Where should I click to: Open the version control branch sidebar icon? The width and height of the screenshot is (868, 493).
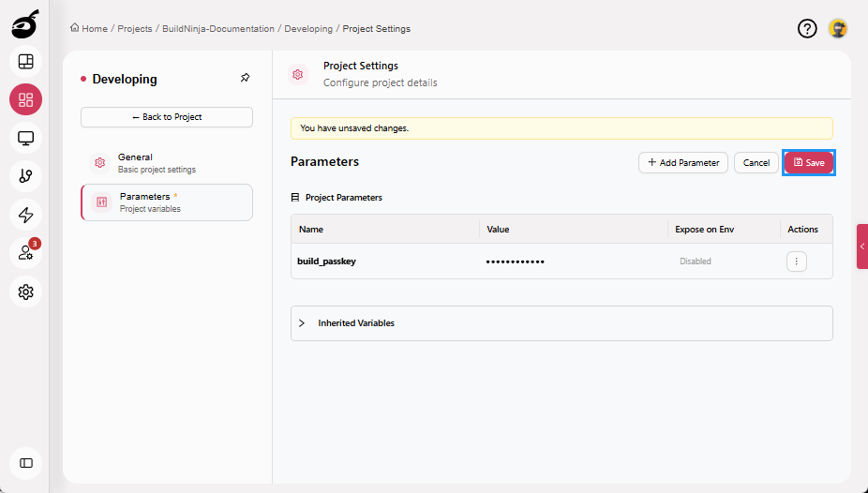pos(25,176)
